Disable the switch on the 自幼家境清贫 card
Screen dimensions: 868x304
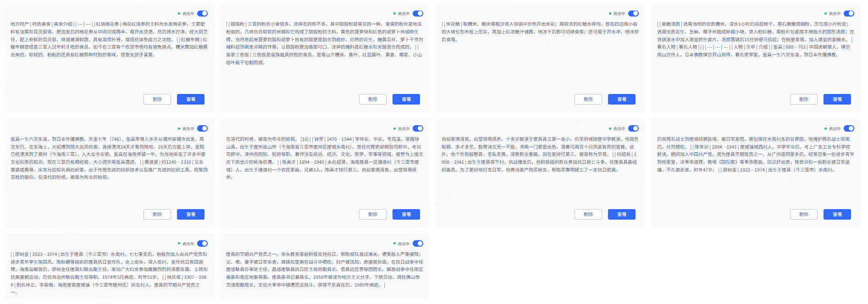(633, 129)
